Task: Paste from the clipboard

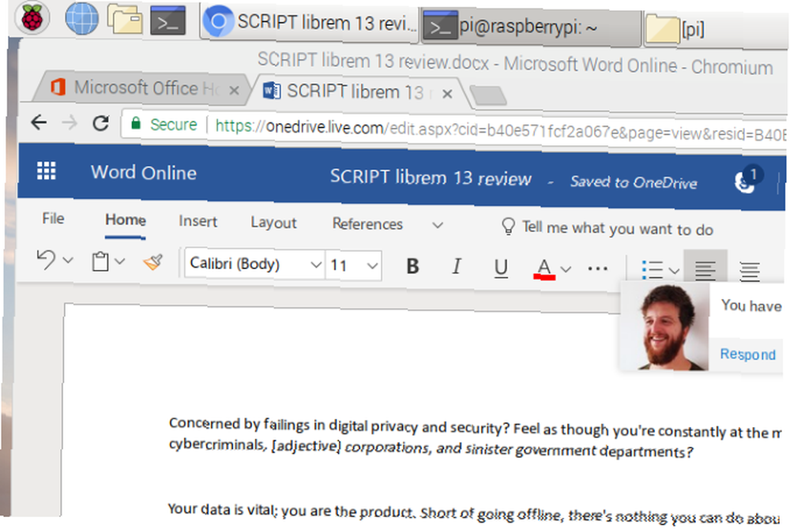Action: pos(100,262)
